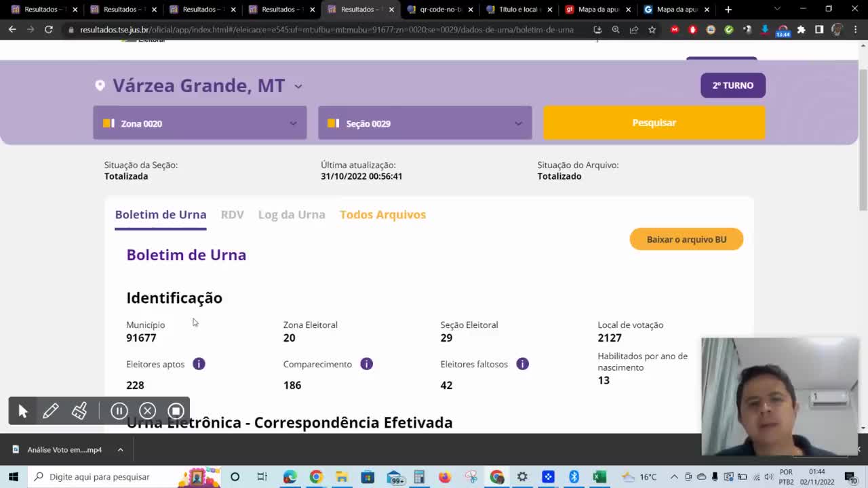Open the Windows Start menu
The height and width of the screenshot is (488, 868).
(13, 476)
